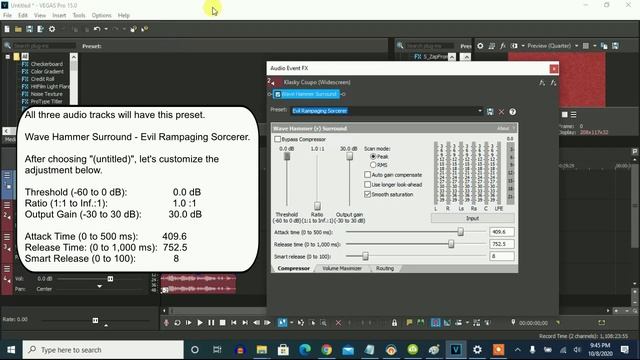This screenshot has height=360, width=640.
Task: Stop playback in transport bar
Action: click(x=222, y=322)
